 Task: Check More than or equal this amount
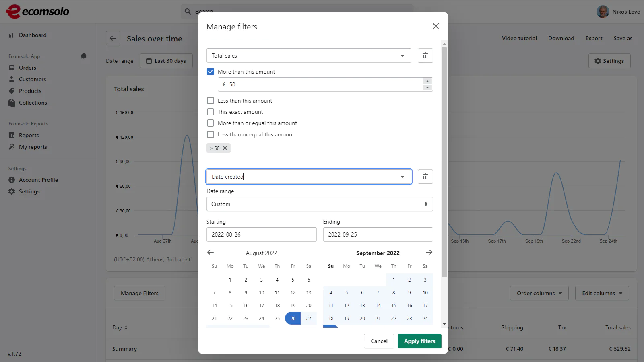tap(211, 123)
